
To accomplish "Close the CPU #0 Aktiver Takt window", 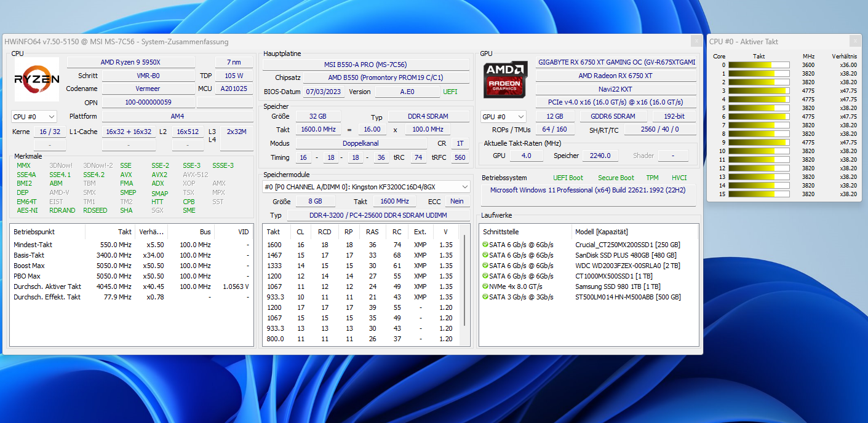I will tap(855, 41).
